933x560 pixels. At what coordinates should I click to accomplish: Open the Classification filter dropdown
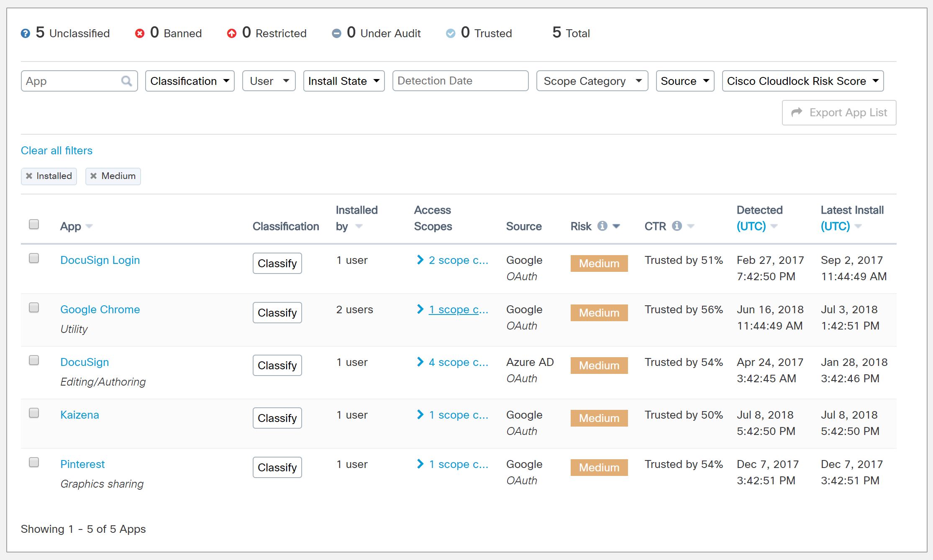click(x=189, y=81)
